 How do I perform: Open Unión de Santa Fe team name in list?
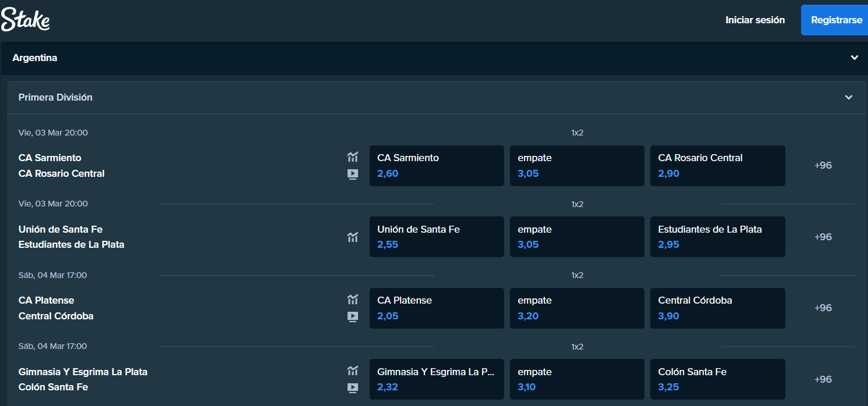(x=61, y=229)
